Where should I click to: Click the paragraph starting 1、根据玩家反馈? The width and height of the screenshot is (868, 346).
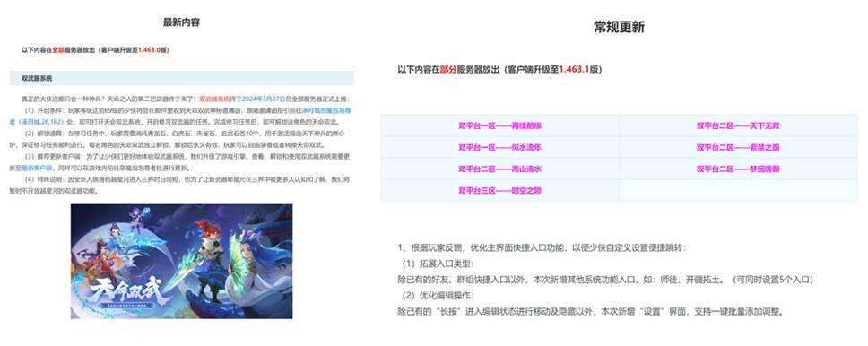pos(542,248)
